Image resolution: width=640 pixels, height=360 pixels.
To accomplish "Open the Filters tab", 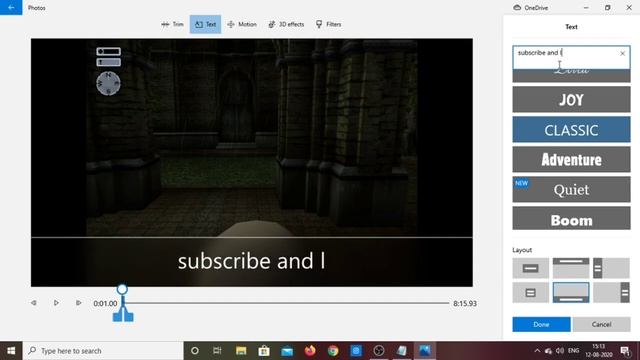I will [329, 24].
